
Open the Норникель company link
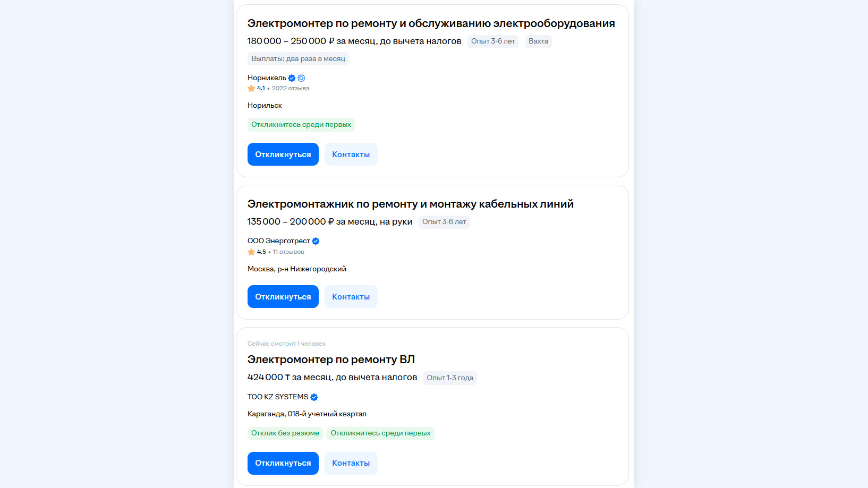pyautogui.click(x=267, y=78)
